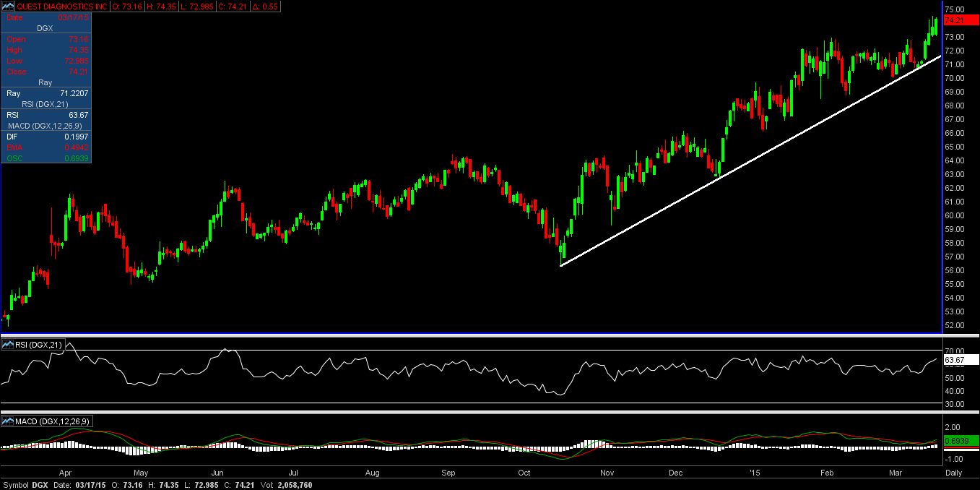Click the Sep label on the time axis
980x490 pixels.
point(448,473)
